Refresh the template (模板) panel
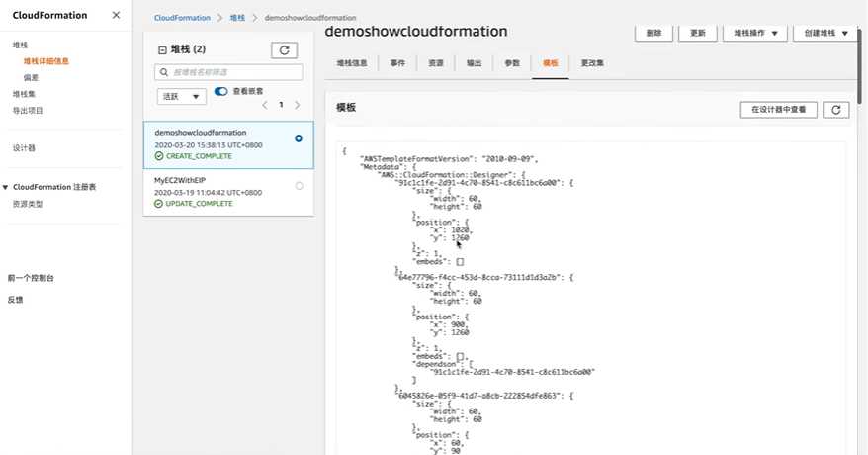Image resolution: width=868 pixels, height=455 pixels. click(835, 110)
